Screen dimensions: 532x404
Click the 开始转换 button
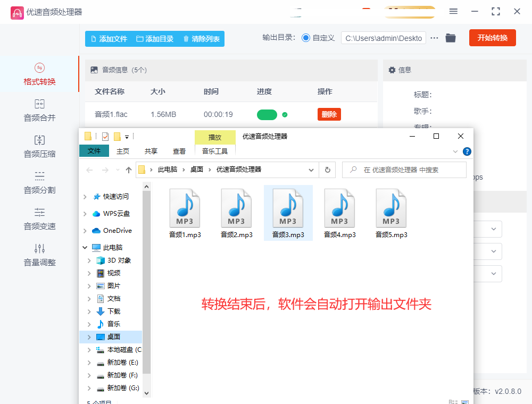(492, 38)
